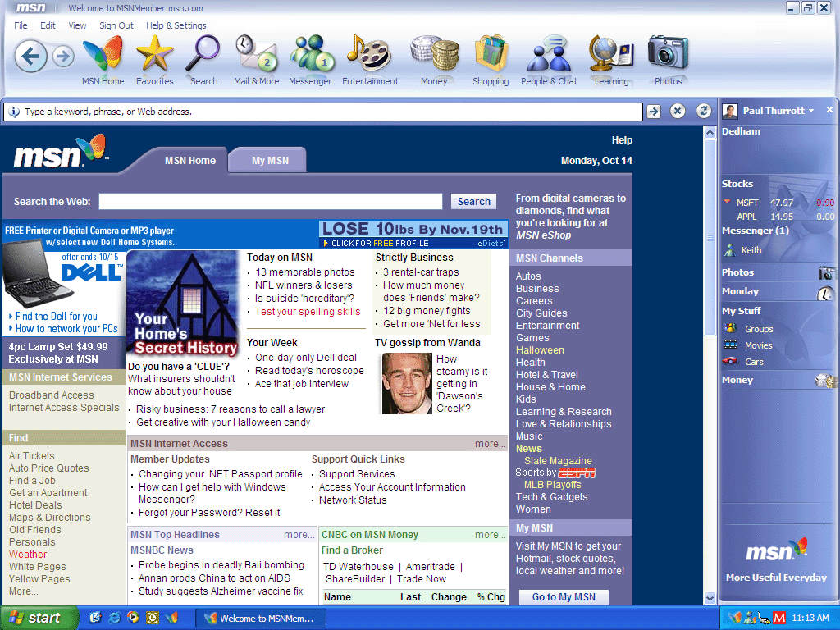Open the Shopping bag icon

pyautogui.click(x=491, y=56)
